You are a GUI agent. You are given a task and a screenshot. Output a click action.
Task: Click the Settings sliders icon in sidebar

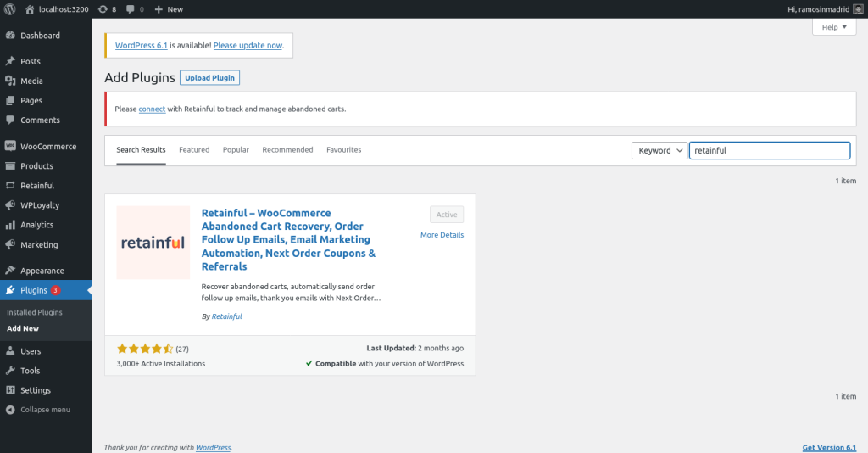pyautogui.click(x=10, y=390)
